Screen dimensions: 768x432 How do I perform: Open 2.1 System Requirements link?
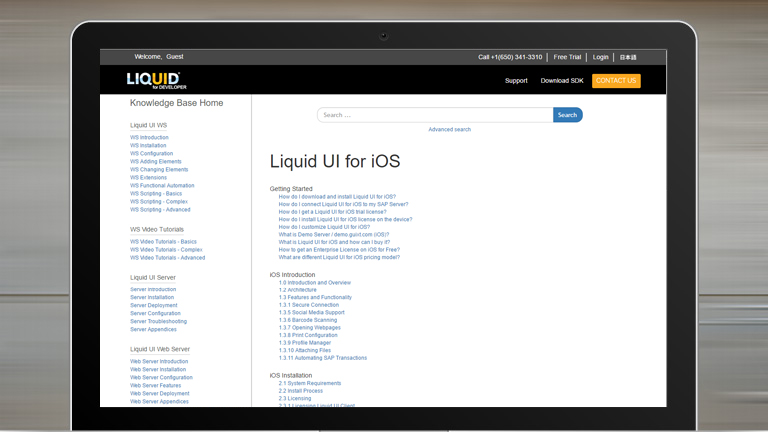pyautogui.click(x=310, y=383)
